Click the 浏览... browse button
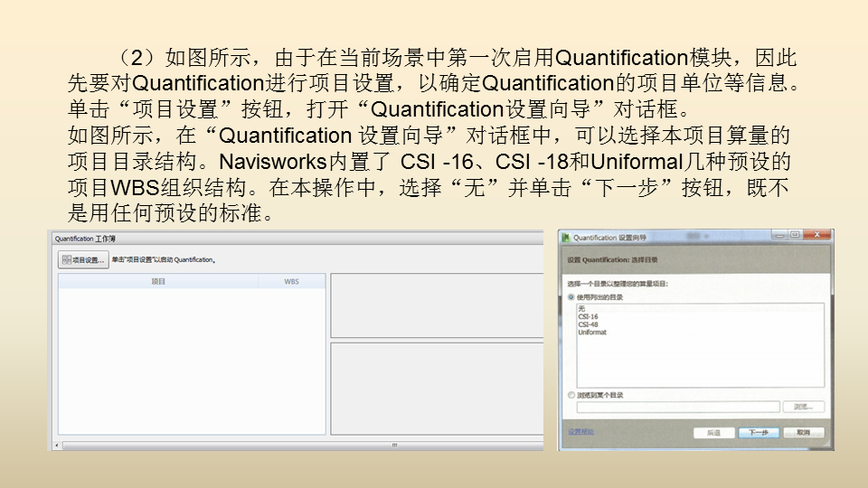 pyautogui.click(x=803, y=407)
